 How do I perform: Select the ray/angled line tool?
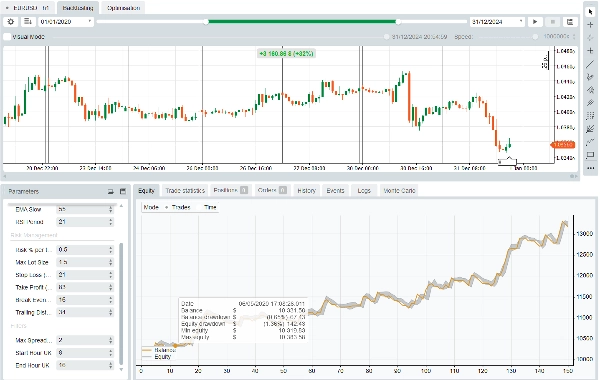click(x=590, y=77)
